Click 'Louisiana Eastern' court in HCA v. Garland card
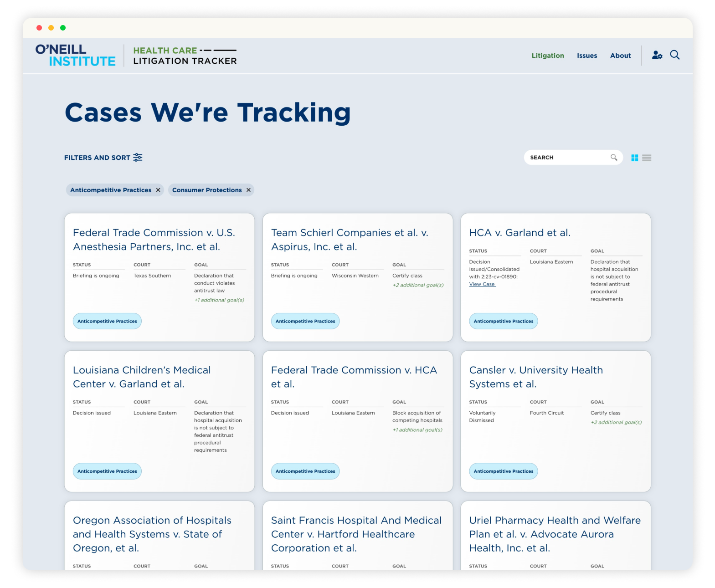The width and height of the screenshot is (715, 588). [x=551, y=262]
